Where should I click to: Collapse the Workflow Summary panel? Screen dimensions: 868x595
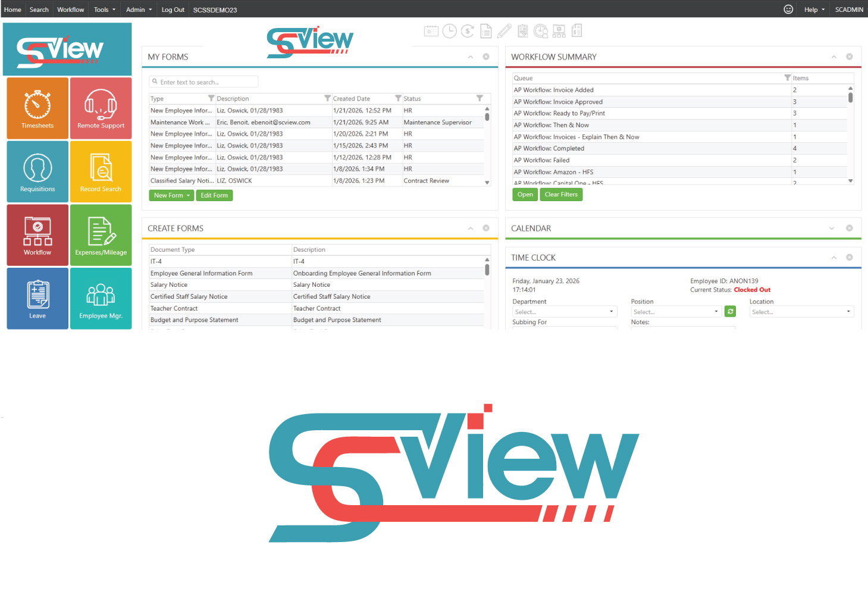tap(834, 57)
